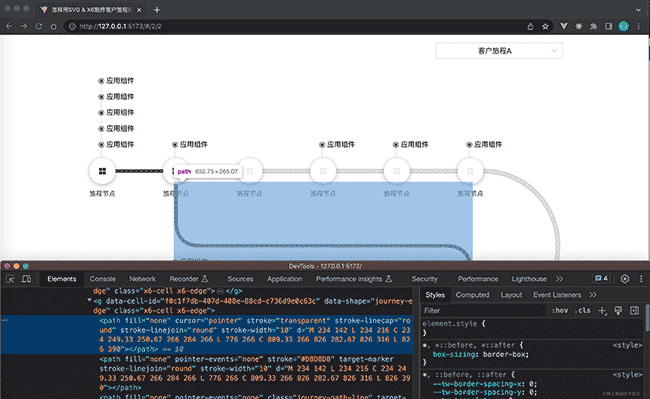Screen dimensions: 650x399
Task: Click the browser back arrow
Action: 9,27
